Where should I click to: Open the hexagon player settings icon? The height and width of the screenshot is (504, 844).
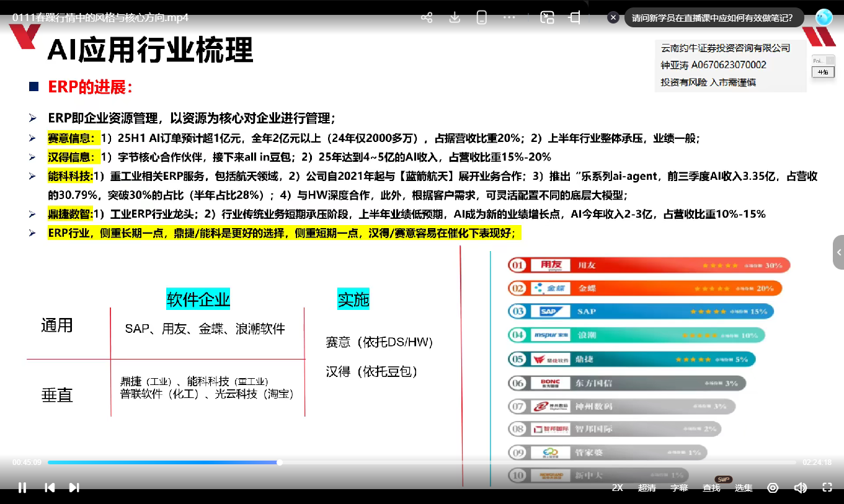[x=773, y=488]
